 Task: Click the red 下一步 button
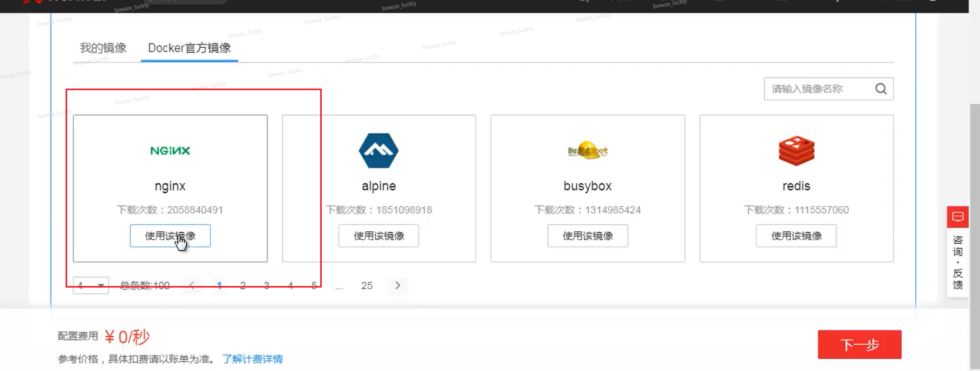click(859, 344)
